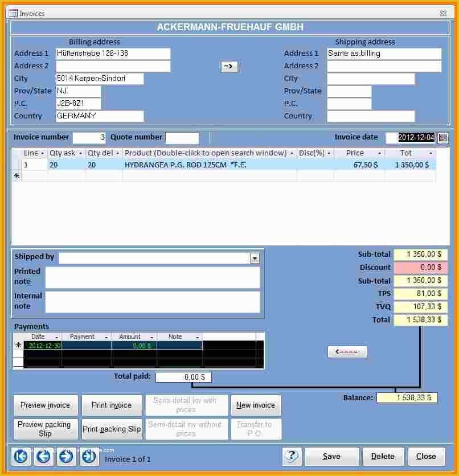Viewport: 459px width, 476px height.
Task: Click the TVQ amount 107,33 $
Action: click(420, 306)
